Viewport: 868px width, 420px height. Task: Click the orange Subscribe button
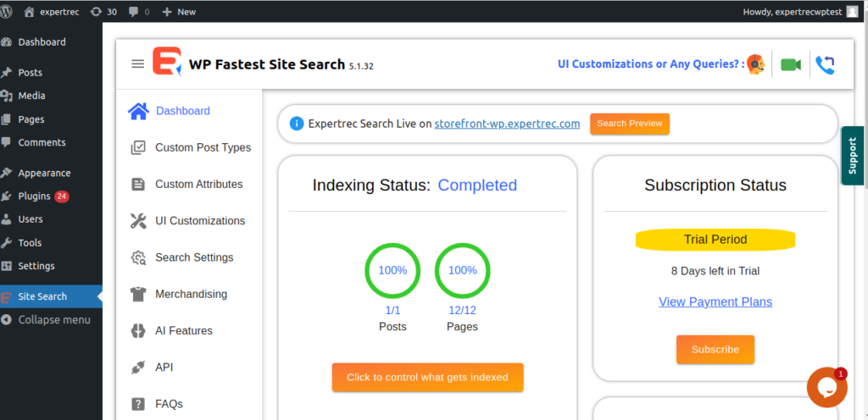click(715, 349)
